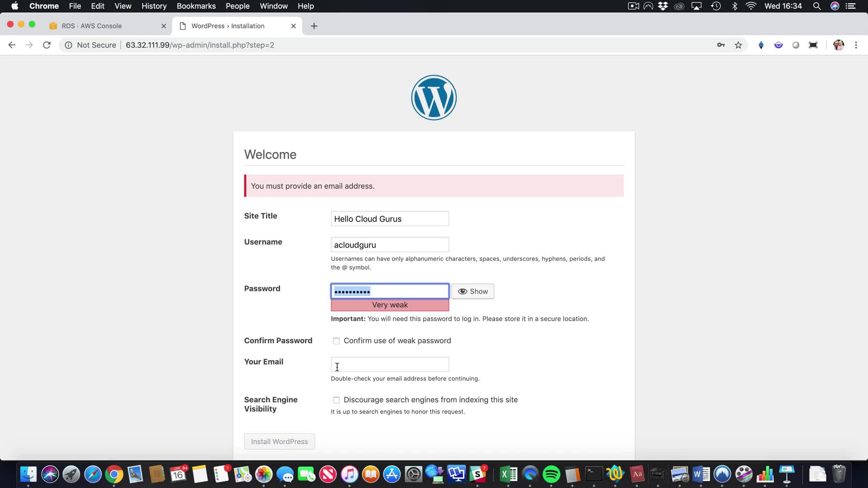868x488 pixels.
Task: Close the WordPress Installation tab
Action: coord(293,26)
